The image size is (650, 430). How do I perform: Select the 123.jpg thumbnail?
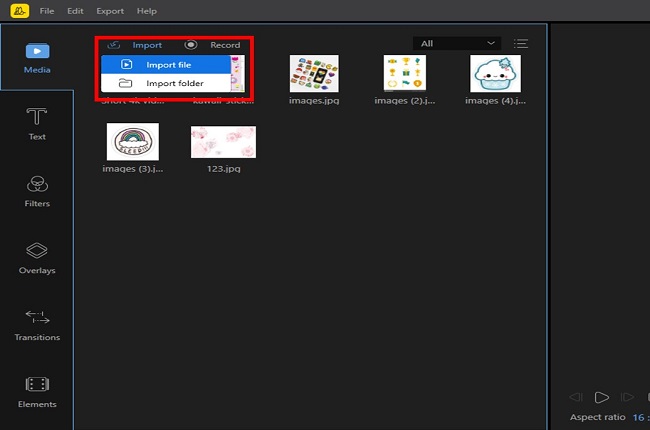click(223, 142)
